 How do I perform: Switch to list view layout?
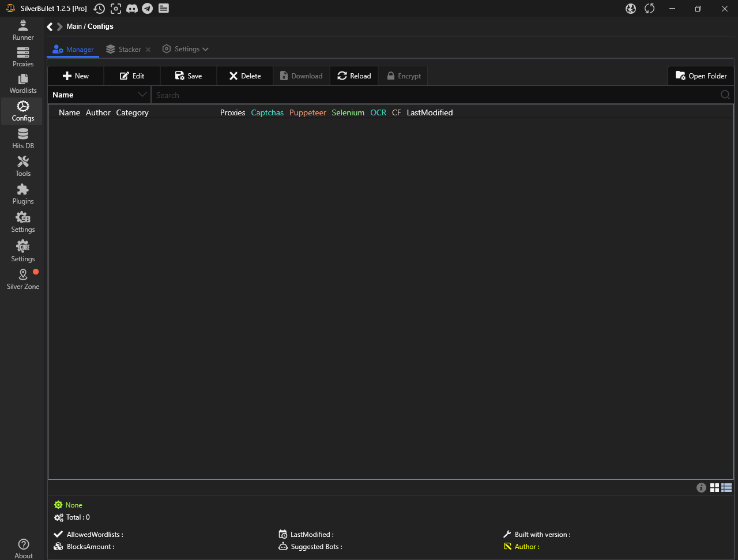click(726, 488)
